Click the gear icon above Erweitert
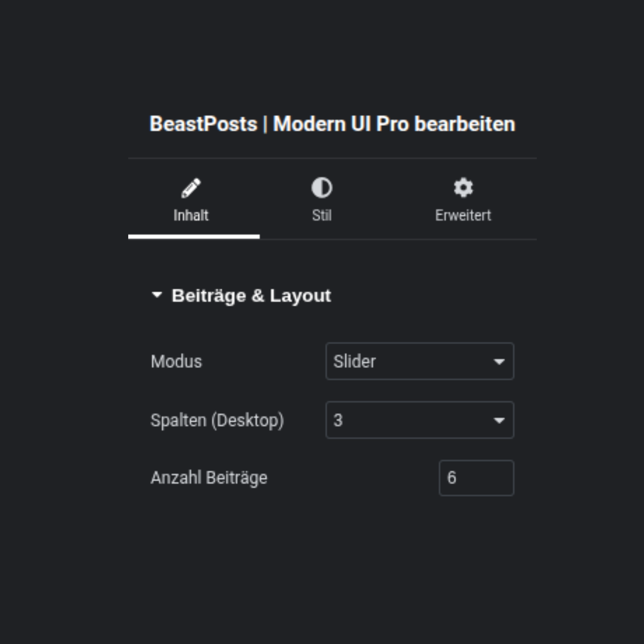644x644 pixels. (463, 188)
